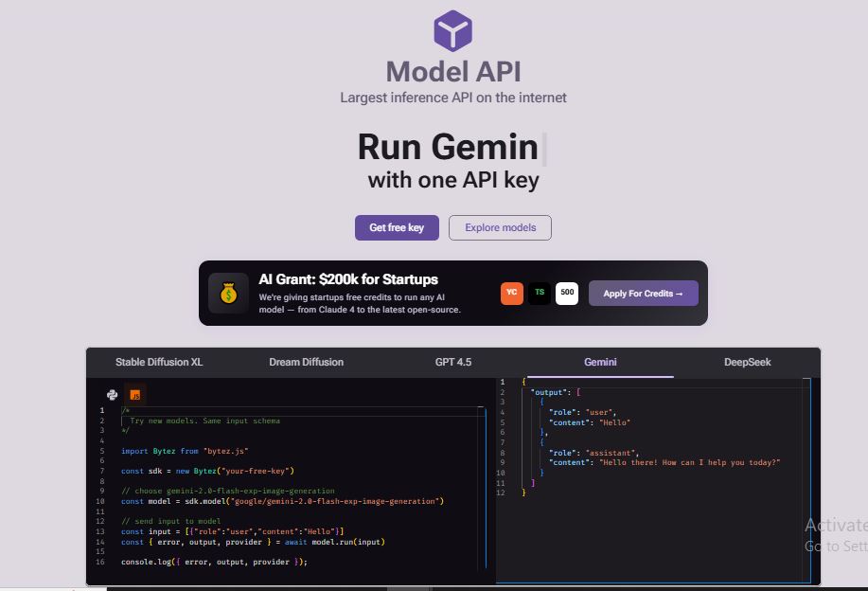Switch to the Stable Diffusion XL tab
This screenshot has height=591, width=868.
pos(159,362)
